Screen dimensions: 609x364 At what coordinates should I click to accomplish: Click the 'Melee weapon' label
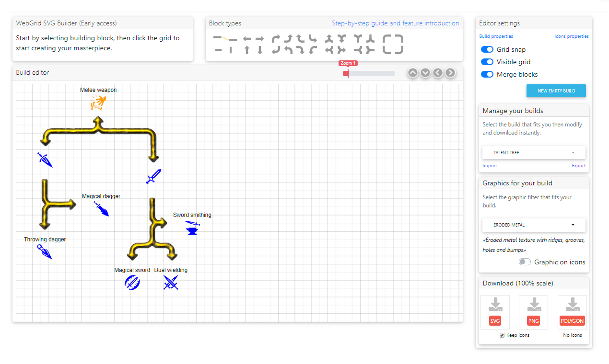pyautogui.click(x=98, y=90)
